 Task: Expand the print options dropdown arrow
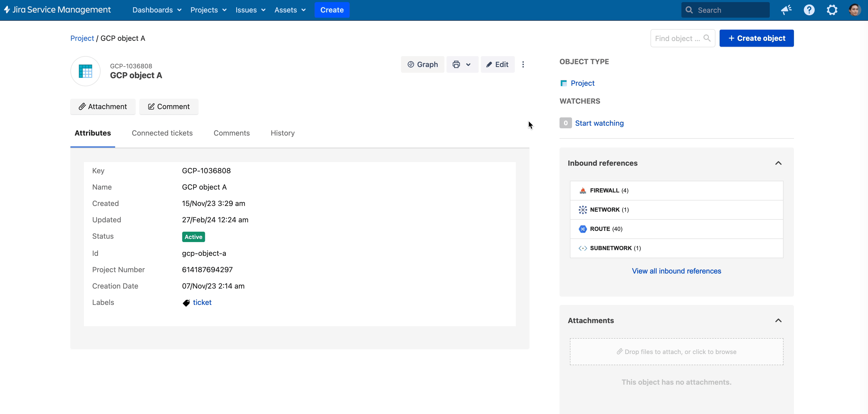point(468,64)
